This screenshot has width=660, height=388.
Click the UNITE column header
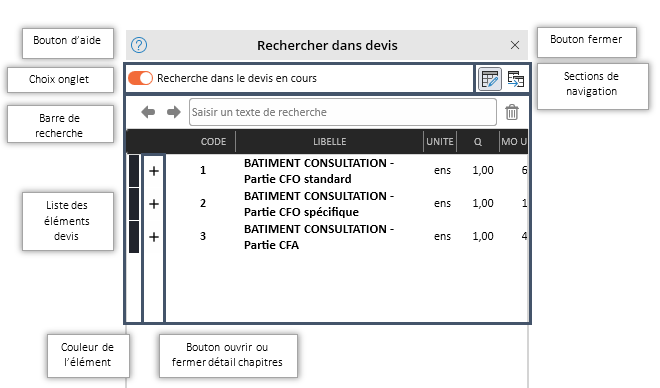click(440, 142)
